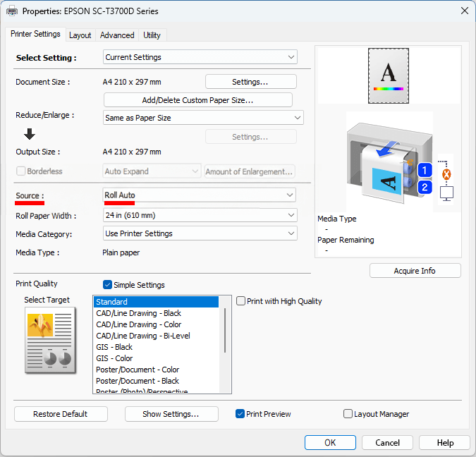
Task: Select GIS - Color option
Action: point(156,358)
